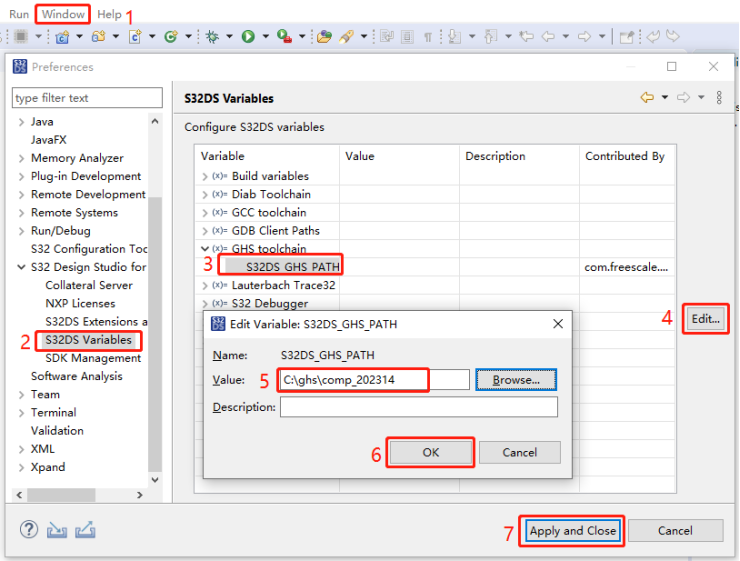The image size is (740, 561).
Task: Click the type filter text search box
Action: [x=87, y=98]
